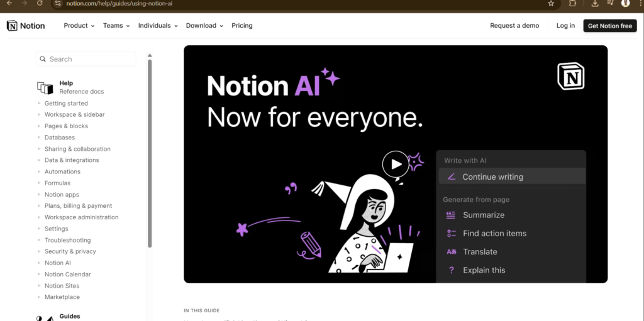
Task: Click the site info icon in address bar
Action: [x=58, y=3]
